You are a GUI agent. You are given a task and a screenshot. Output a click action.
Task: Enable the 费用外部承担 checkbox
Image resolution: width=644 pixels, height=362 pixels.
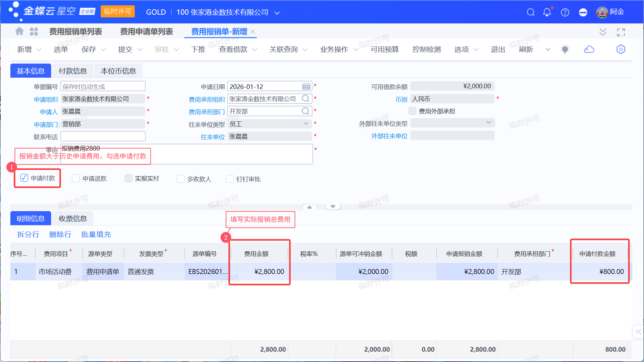click(413, 111)
